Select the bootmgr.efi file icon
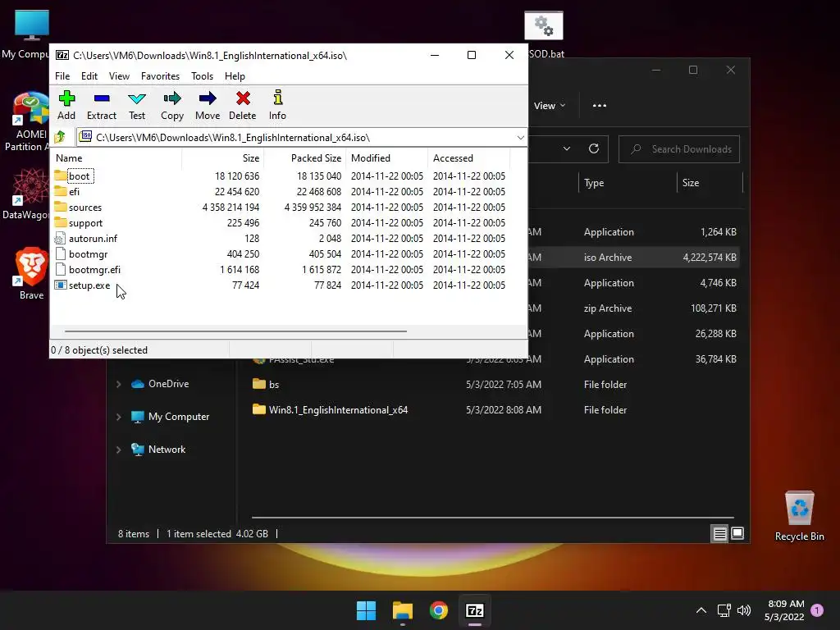Screen dimensions: 840x630 coord(61,269)
